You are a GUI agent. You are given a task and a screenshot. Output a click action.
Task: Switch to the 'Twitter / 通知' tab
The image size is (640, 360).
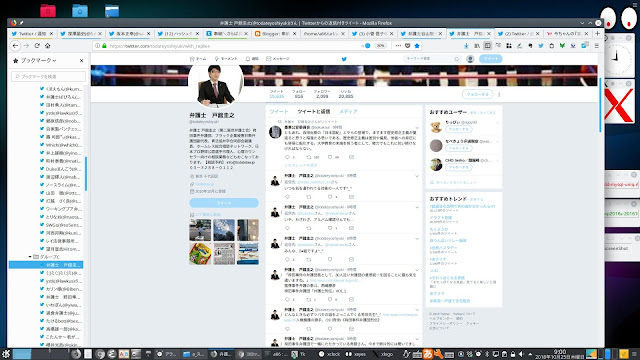32,33
